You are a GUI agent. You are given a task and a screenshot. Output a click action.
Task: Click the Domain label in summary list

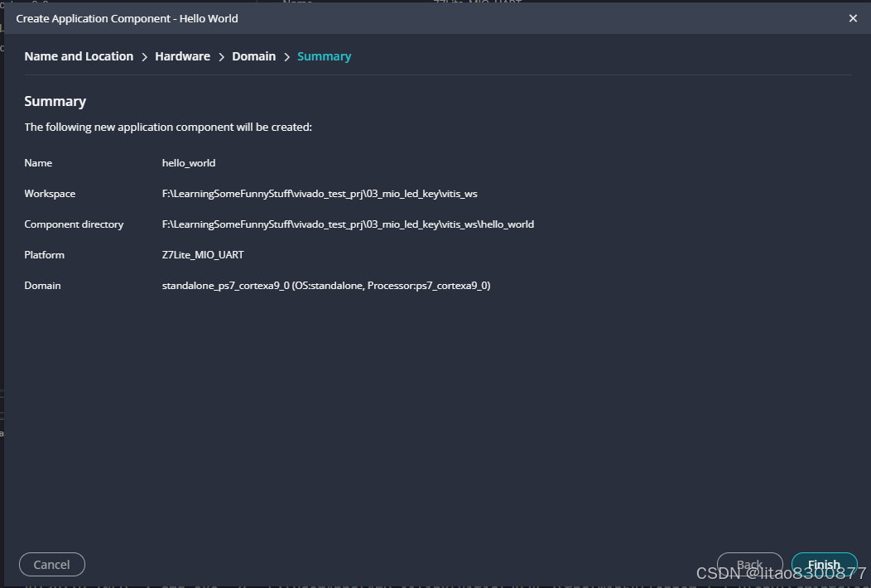click(43, 285)
